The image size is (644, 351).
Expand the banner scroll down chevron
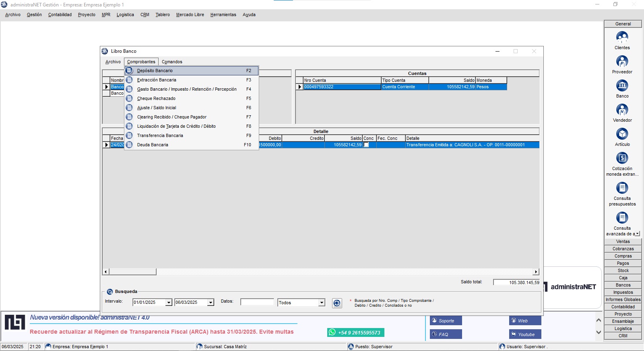point(599,332)
